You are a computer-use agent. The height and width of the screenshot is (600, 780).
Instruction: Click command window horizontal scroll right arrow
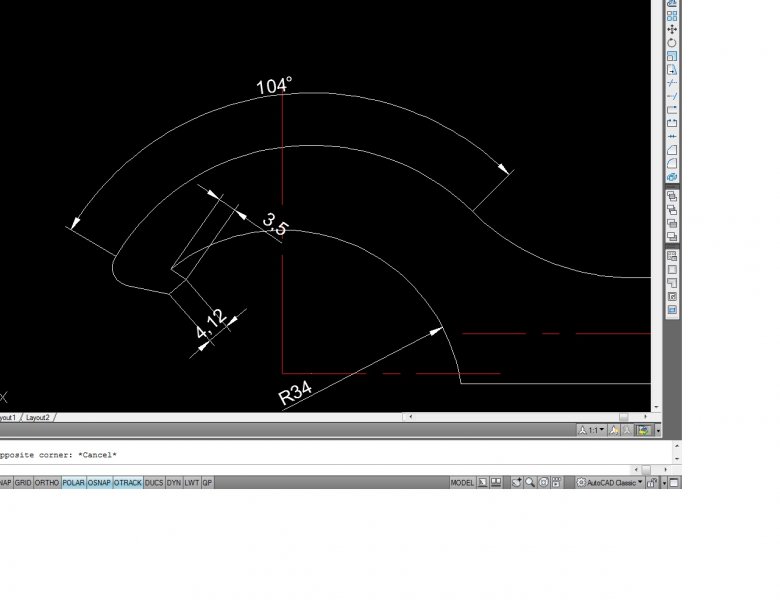tap(665, 469)
